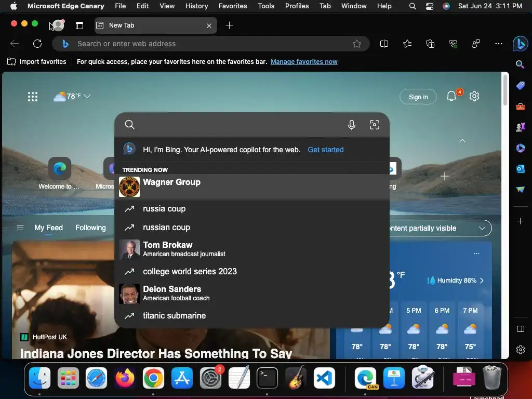Screen dimensions: 532x399
Task: Open the apps grid launcher
Action: 33,97
